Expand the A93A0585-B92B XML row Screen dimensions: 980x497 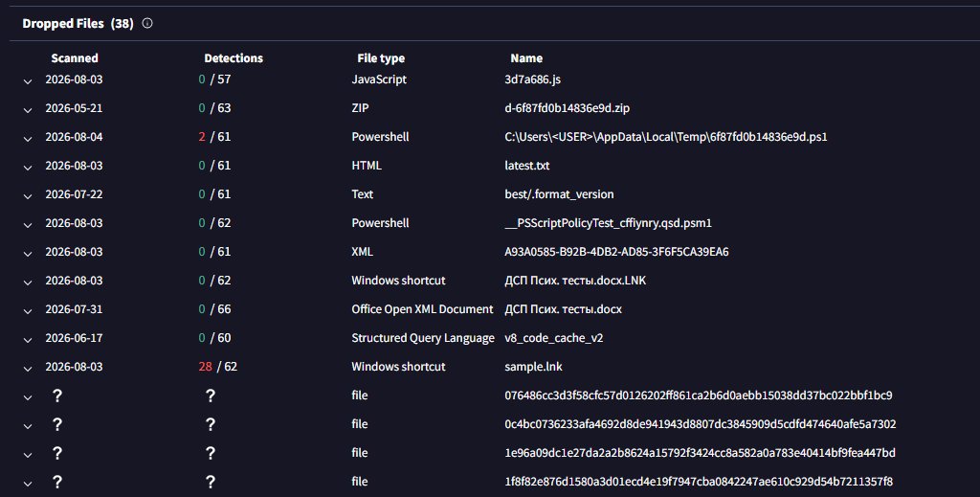pyautogui.click(x=28, y=254)
